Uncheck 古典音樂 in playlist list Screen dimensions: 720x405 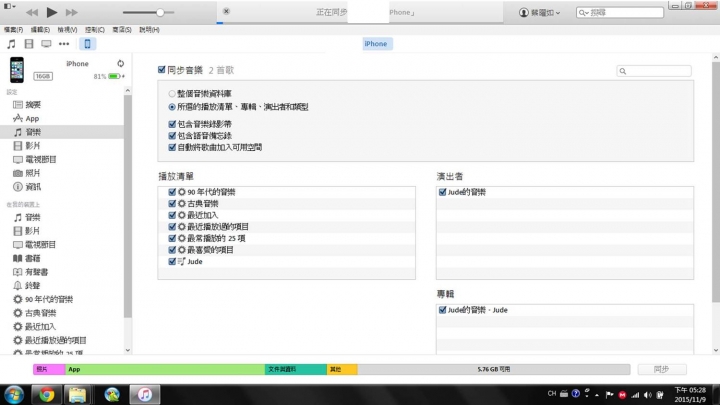tap(172, 203)
